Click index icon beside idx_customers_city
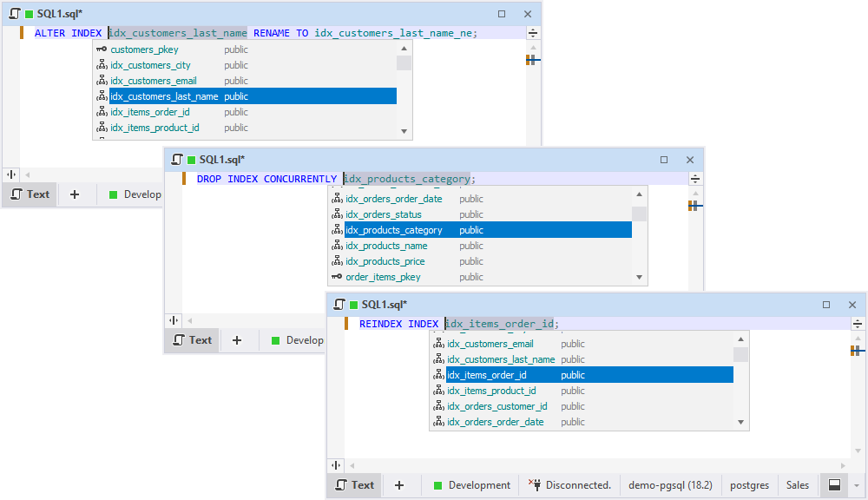The width and height of the screenshot is (868, 500). click(102, 65)
